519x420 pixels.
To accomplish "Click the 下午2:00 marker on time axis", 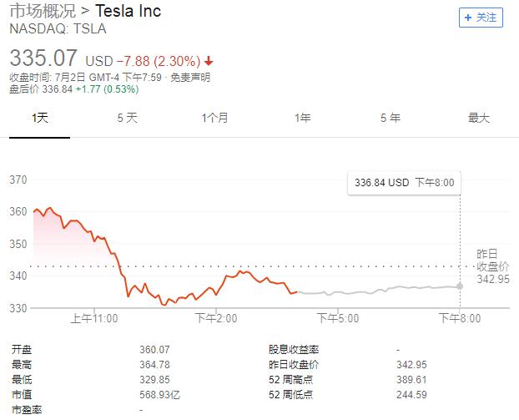I will click(x=216, y=318).
